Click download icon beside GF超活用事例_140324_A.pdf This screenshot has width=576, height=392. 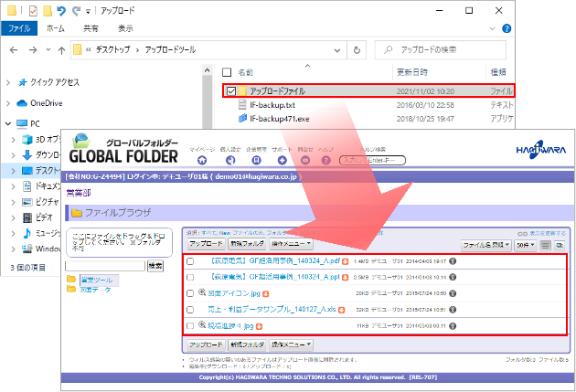345,261
